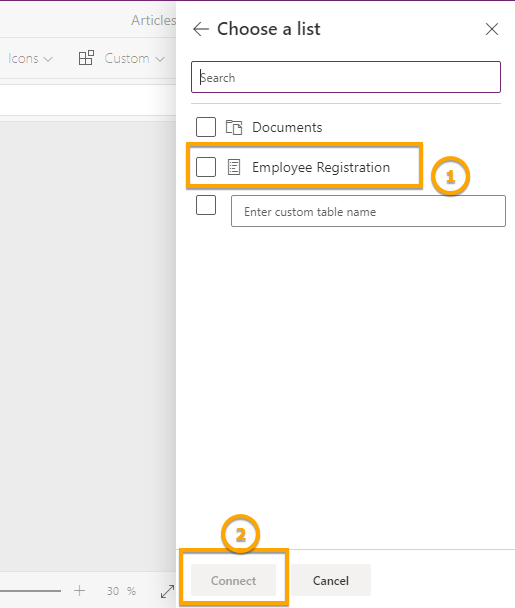Viewport: 515px width, 608px height.
Task: Zoom in with the plus icon
Action: [x=79, y=591]
